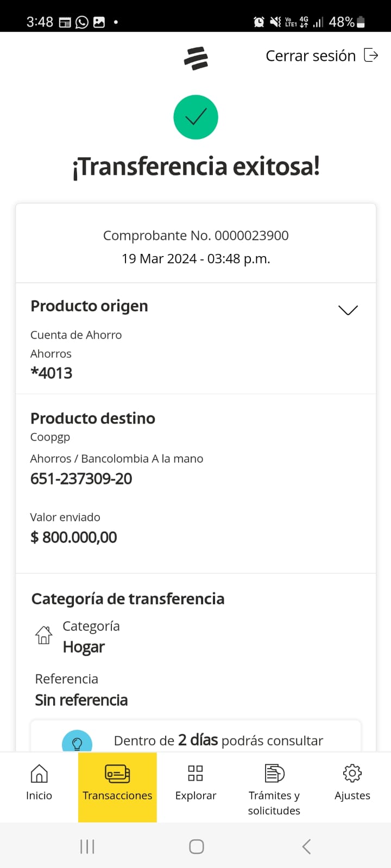Open Ajustes settings gear
391x868 pixels.
click(x=352, y=782)
